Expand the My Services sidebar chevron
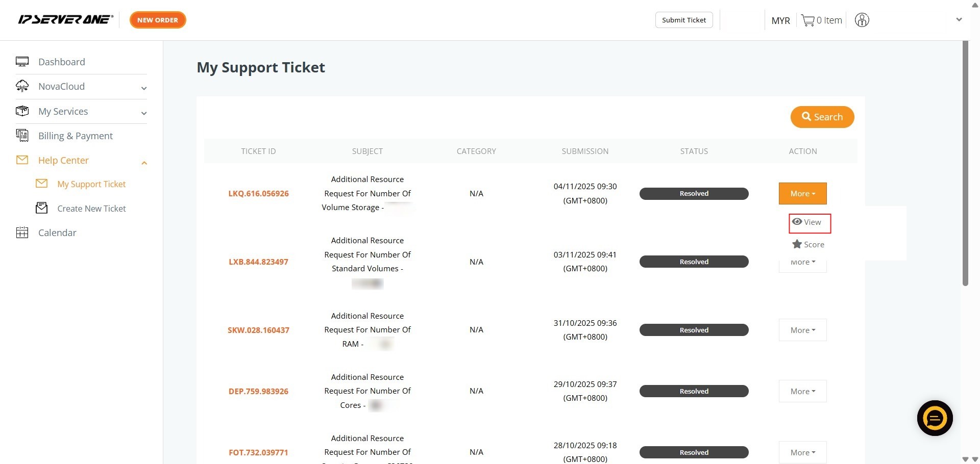Viewport: 980px width, 464px height. tap(144, 113)
